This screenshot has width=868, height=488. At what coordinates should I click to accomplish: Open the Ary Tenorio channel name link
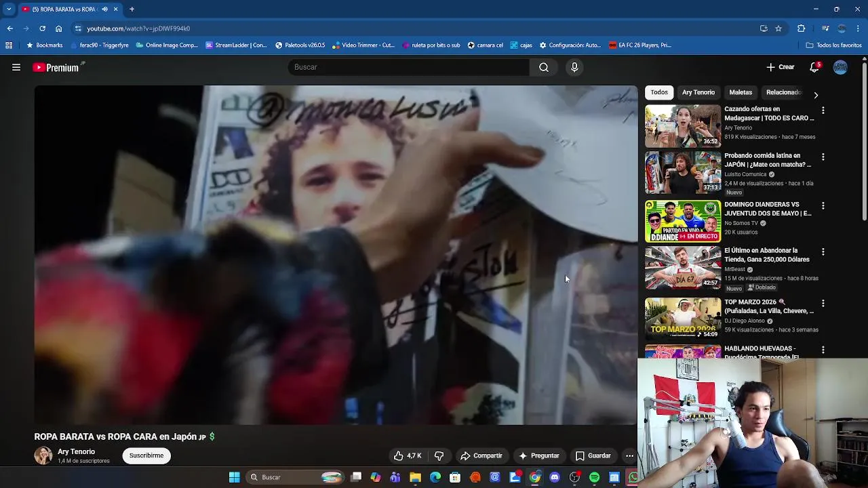tap(76, 452)
